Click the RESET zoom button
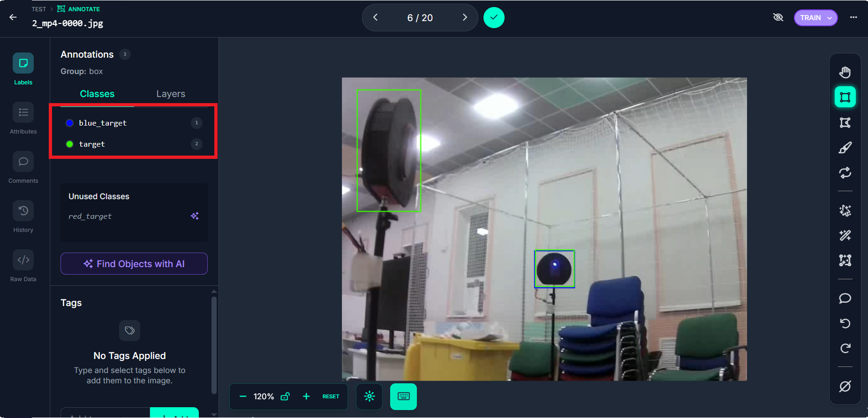The width and height of the screenshot is (868, 418). (x=331, y=396)
